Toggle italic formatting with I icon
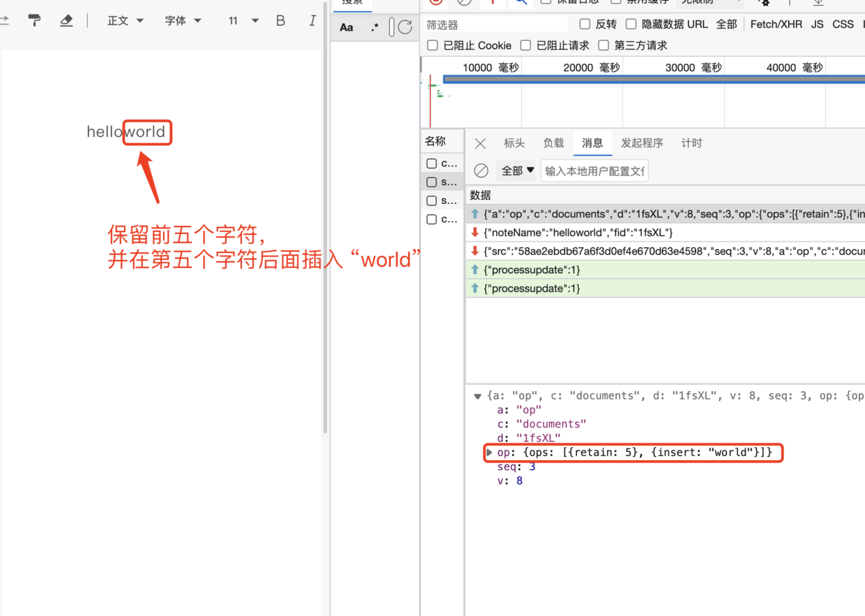The width and height of the screenshot is (865, 616). tap(312, 21)
